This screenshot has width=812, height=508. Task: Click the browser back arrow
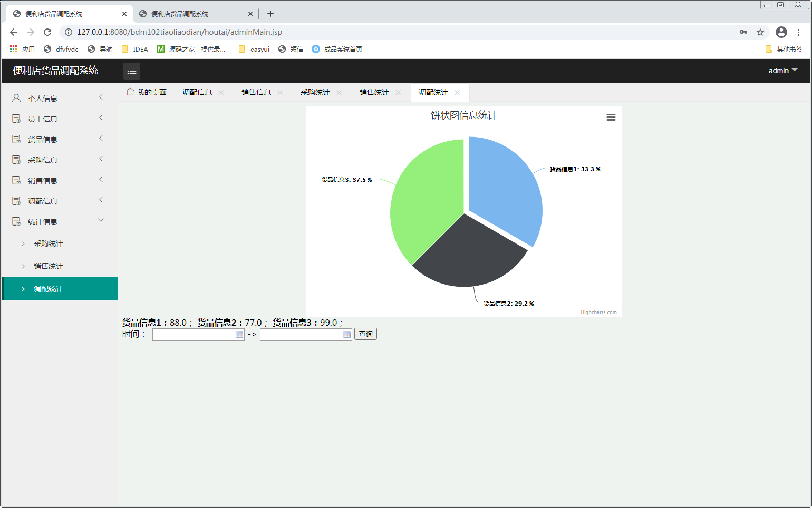coord(14,32)
